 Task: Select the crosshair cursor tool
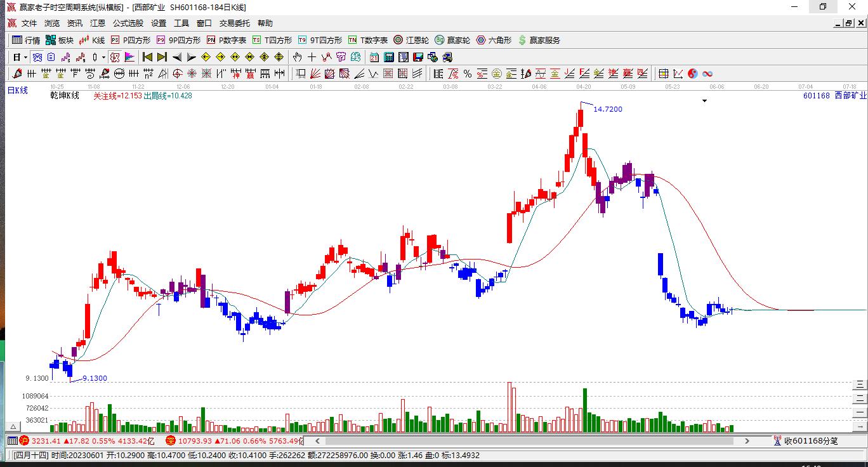(312, 57)
